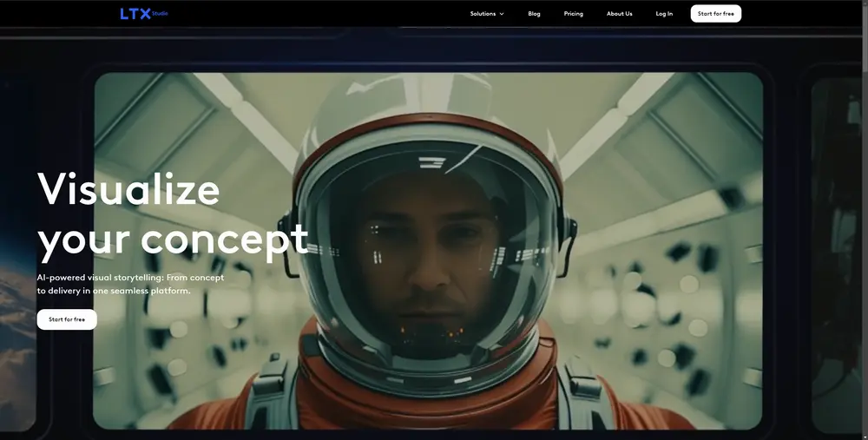Screen dimensions: 868x440
Task: Click the "your concept" headline line
Action: point(173,240)
